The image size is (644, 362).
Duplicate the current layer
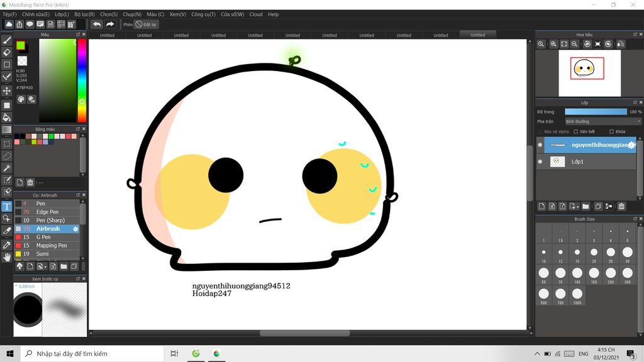point(598,206)
